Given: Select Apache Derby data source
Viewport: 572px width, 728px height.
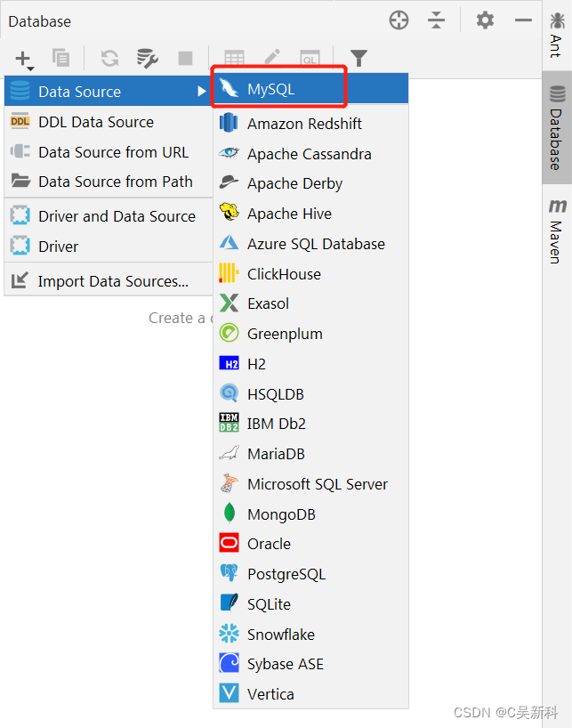Looking at the screenshot, I should (x=310, y=183).
